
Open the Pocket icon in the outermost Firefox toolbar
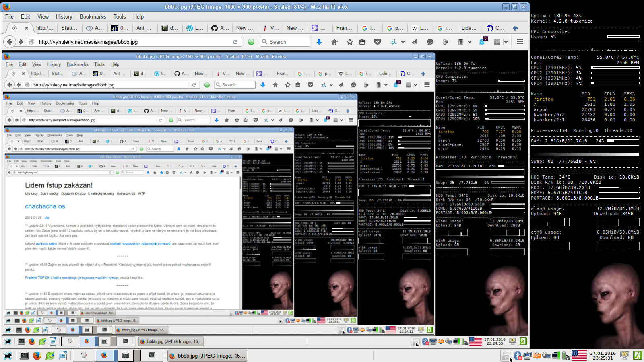click(378, 42)
